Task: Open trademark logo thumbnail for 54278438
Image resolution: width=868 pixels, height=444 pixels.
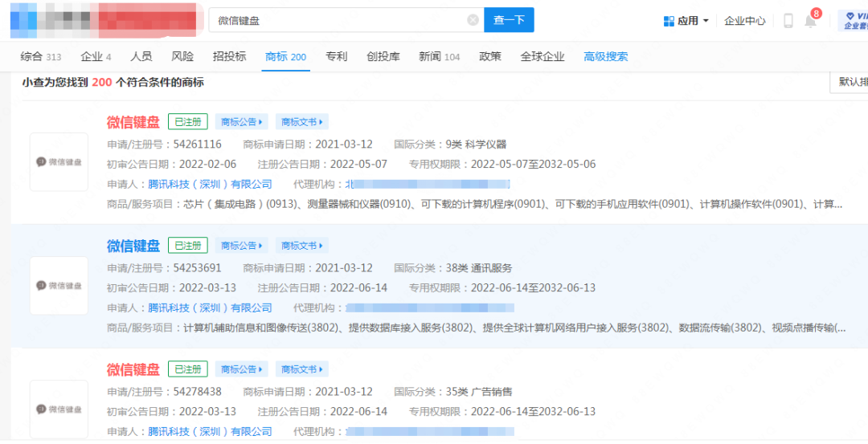Action: coord(59,409)
